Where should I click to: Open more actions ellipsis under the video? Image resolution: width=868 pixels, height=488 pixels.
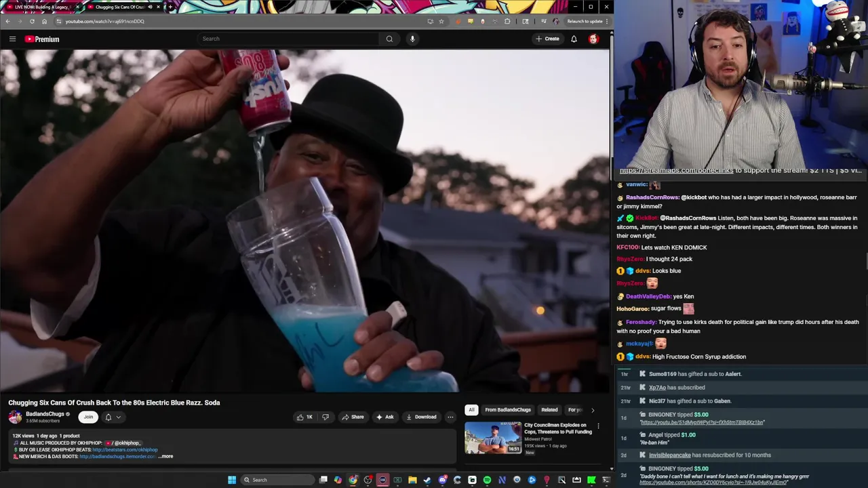tap(450, 417)
